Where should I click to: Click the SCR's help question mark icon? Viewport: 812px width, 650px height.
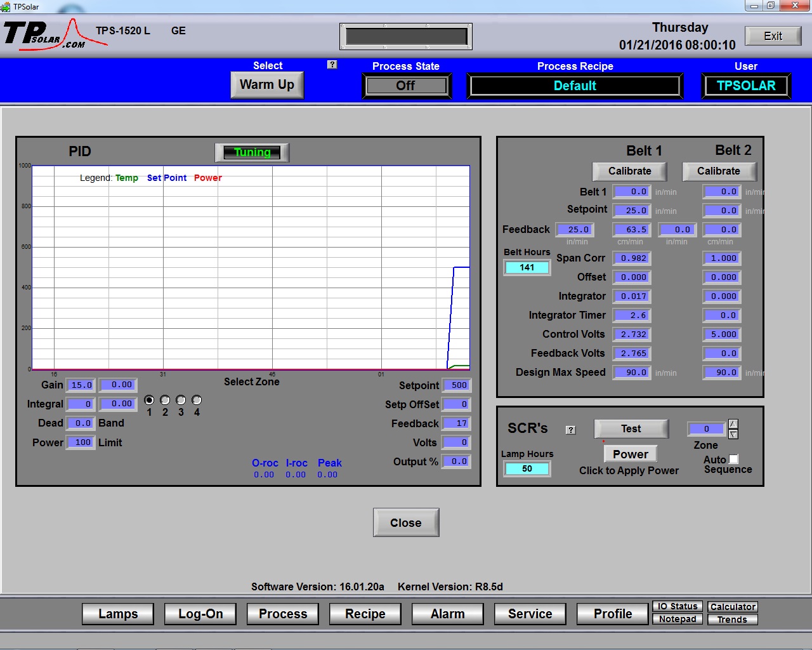[571, 430]
